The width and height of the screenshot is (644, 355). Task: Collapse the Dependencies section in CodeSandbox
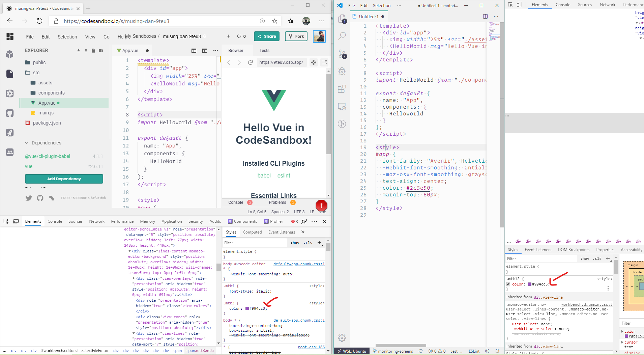tap(26, 143)
